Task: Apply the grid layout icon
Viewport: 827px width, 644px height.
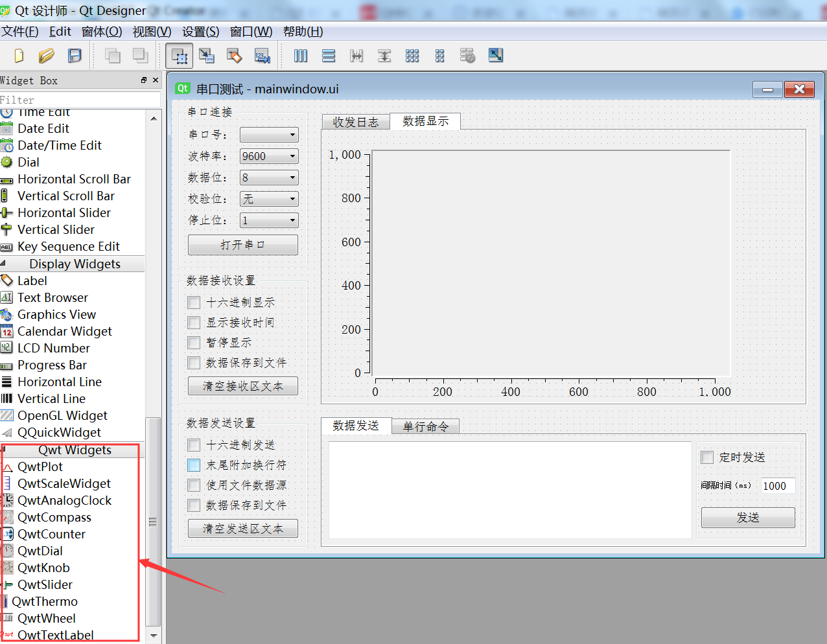Action: click(412, 56)
